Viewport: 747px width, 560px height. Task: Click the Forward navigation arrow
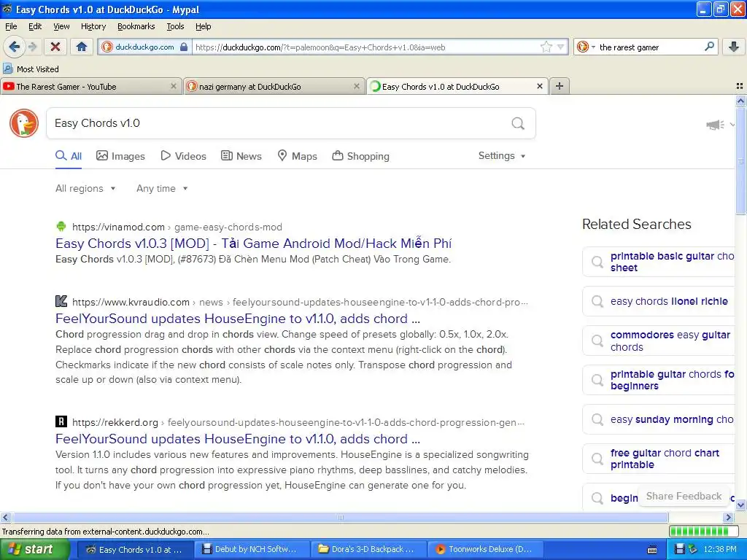pos(32,47)
